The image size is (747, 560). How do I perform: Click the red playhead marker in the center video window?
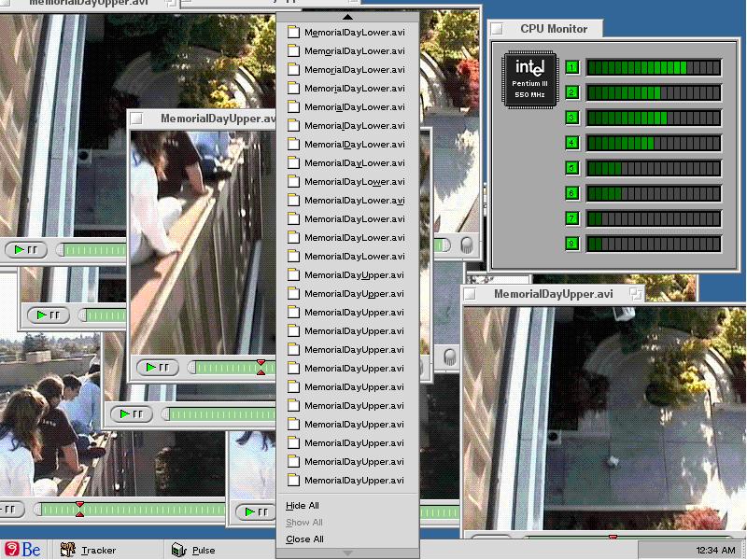(x=261, y=367)
